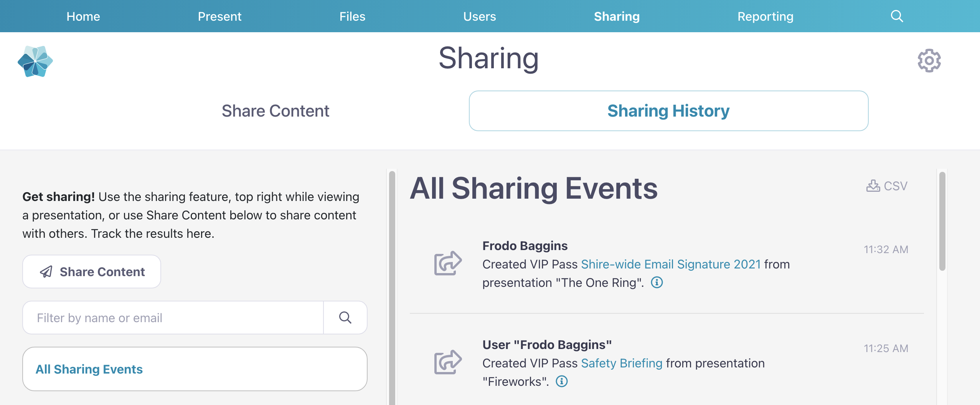Open settings with the gear icon

pos(929,61)
